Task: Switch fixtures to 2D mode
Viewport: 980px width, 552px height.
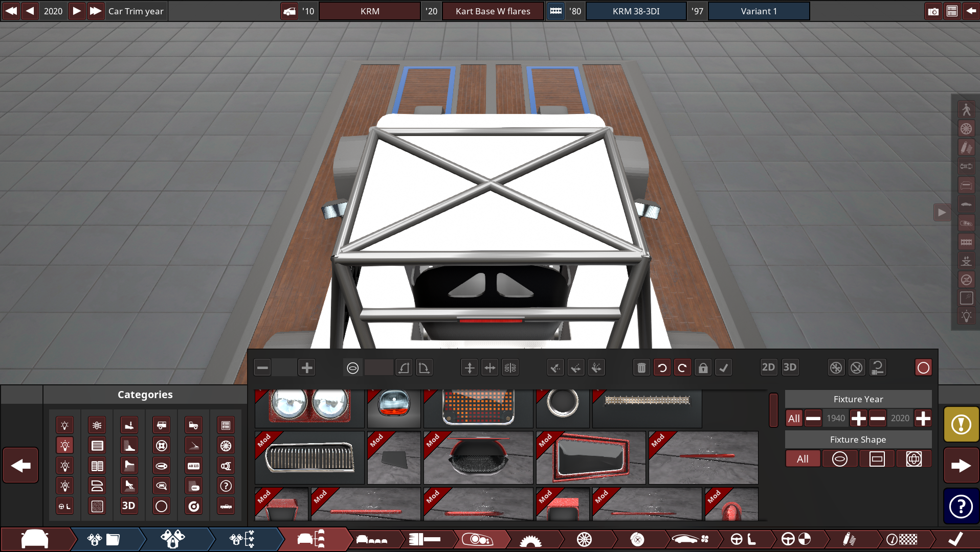Action: pos(768,367)
